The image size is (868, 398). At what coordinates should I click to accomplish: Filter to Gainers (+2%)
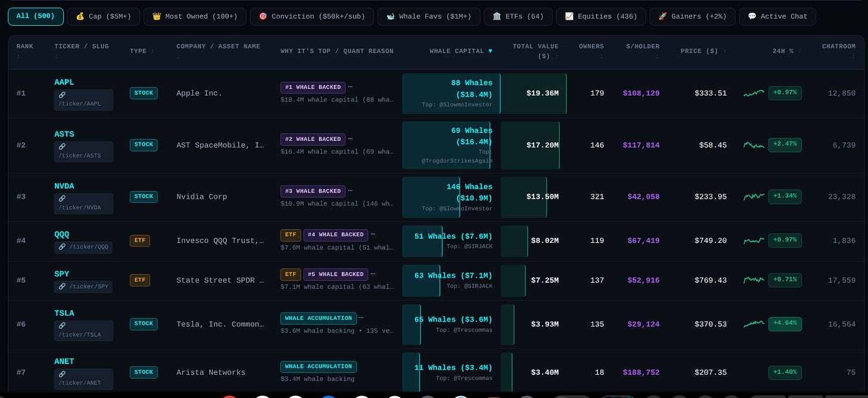[692, 17]
